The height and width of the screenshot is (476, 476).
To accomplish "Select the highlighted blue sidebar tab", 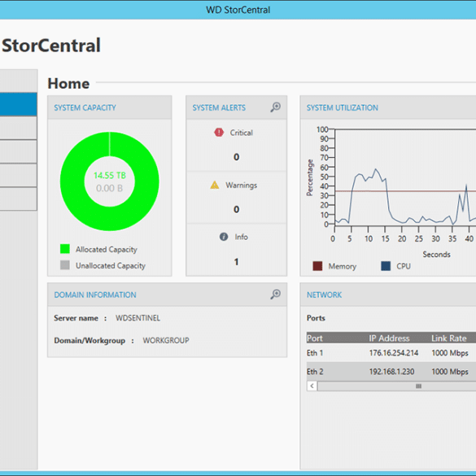I will [18, 104].
